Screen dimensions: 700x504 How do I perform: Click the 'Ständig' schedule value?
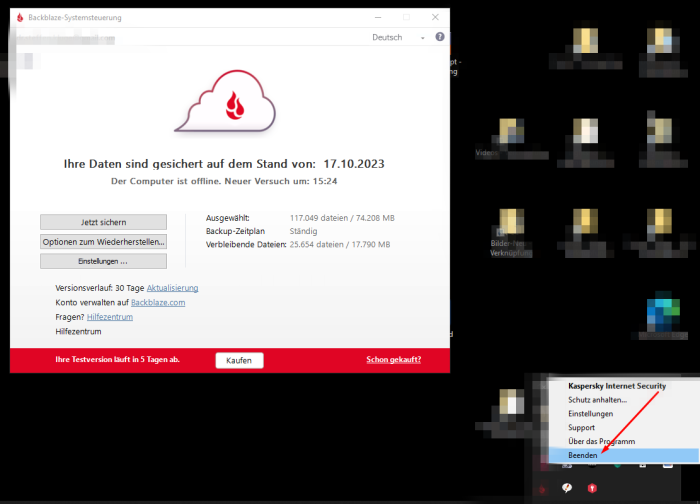click(x=303, y=231)
